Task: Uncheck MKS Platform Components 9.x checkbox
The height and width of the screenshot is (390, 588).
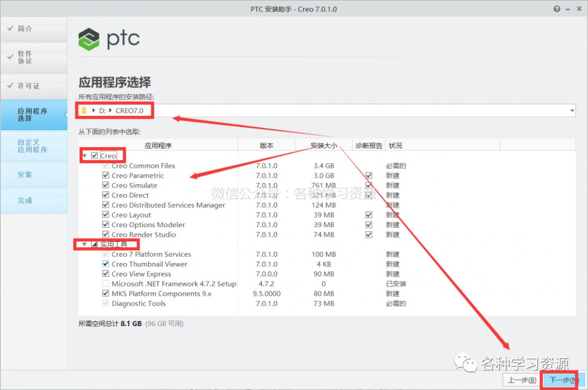Action: point(106,293)
